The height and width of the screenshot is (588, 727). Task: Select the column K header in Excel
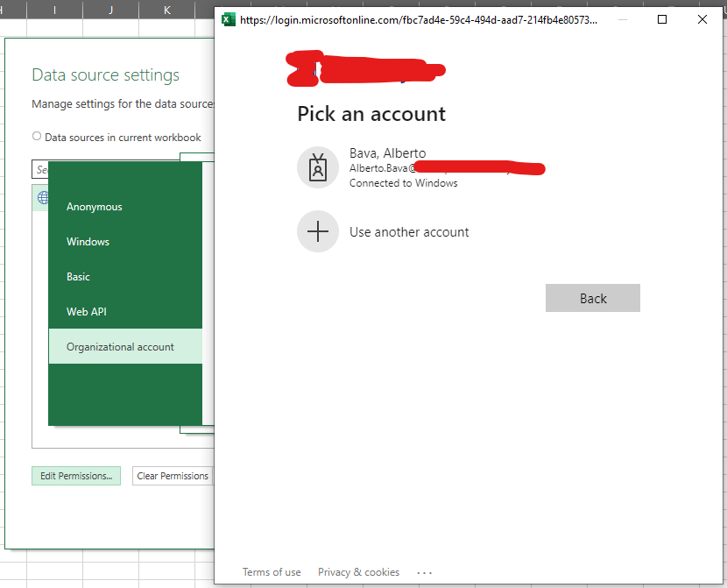167,10
